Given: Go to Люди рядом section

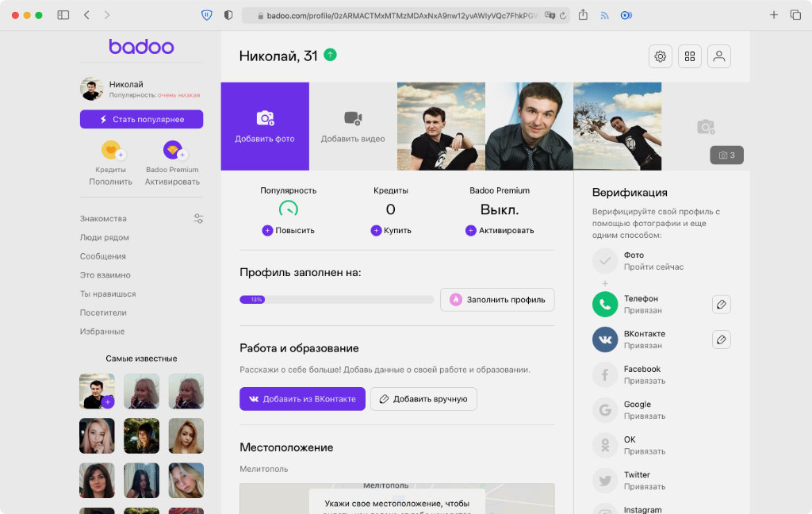Looking at the screenshot, I should tap(104, 237).
